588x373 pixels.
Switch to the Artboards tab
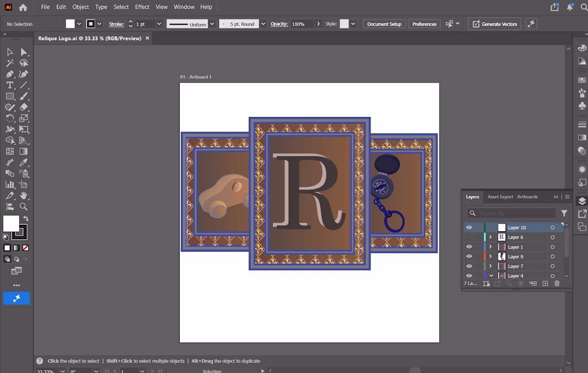point(527,196)
